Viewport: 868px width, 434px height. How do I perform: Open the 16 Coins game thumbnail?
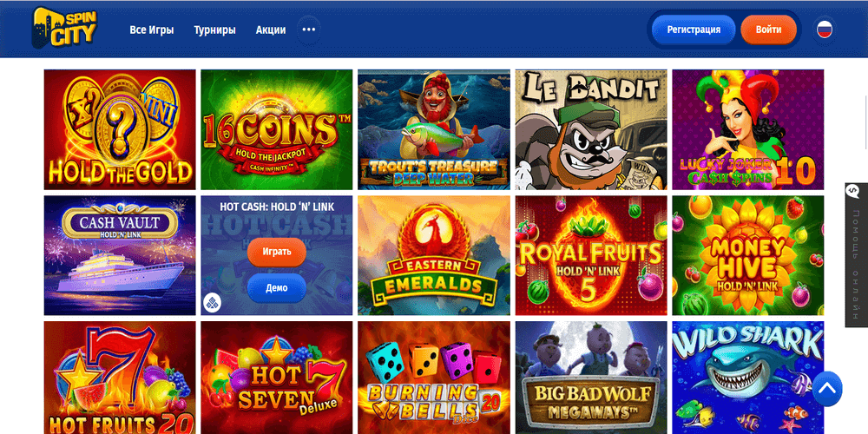click(x=277, y=129)
